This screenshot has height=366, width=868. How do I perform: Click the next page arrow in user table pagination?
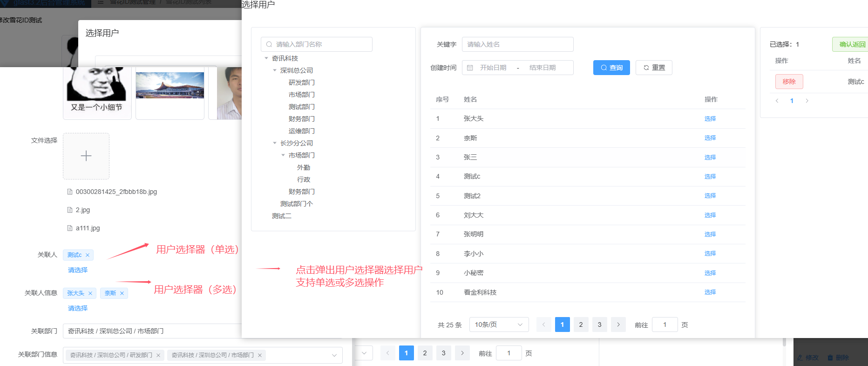pyautogui.click(x=618, y=325)
